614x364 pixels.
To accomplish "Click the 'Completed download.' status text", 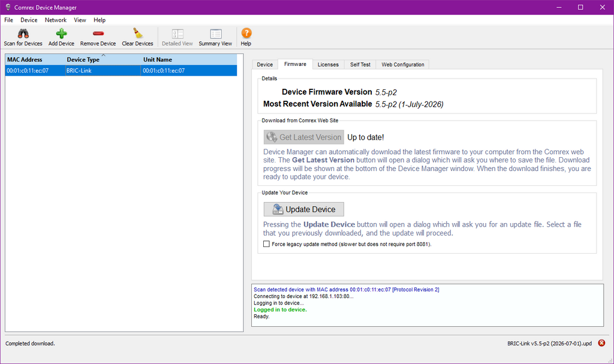I will (30, 343).
